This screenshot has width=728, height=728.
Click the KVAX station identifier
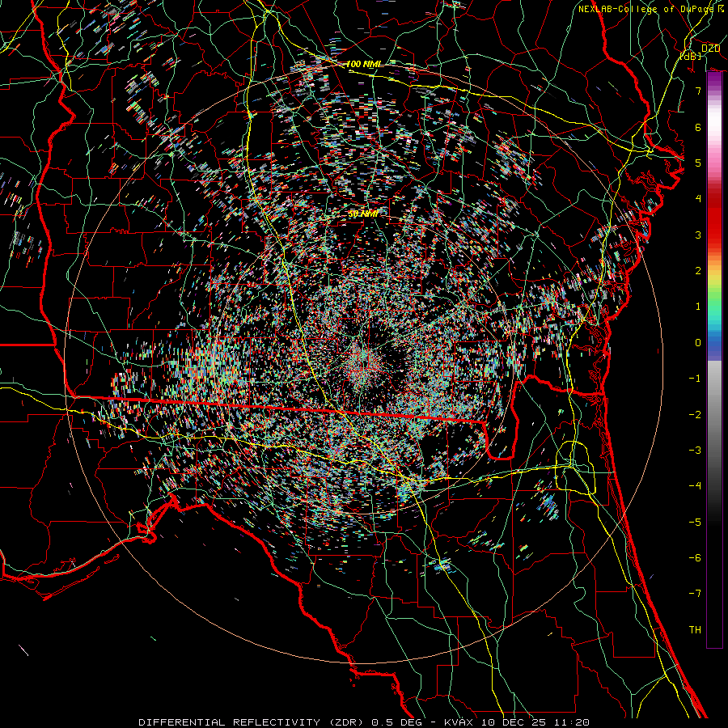(459, 722)
